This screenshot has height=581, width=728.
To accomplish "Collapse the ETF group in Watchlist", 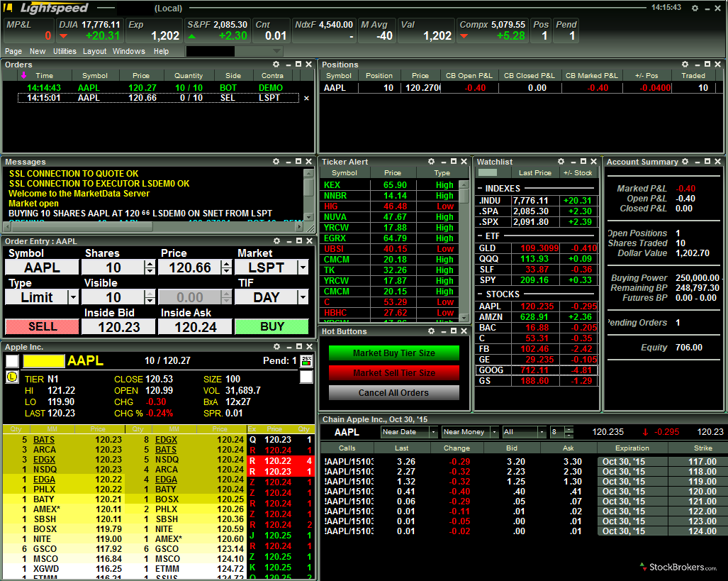I will [481, 236].
